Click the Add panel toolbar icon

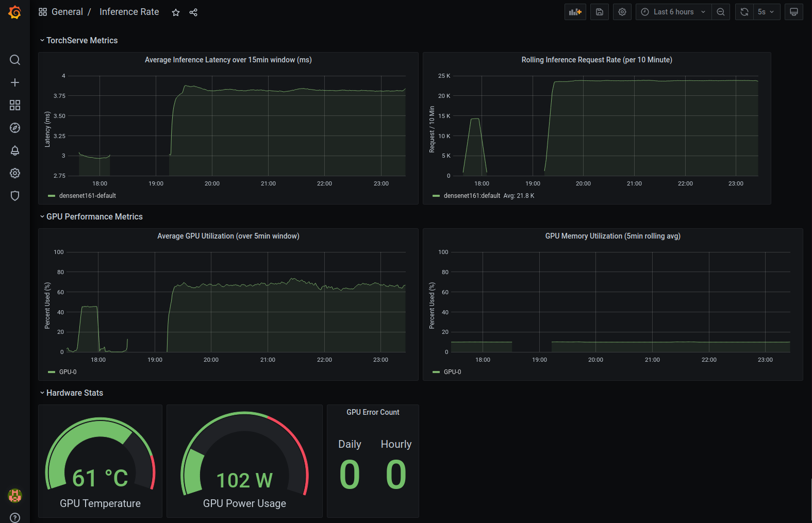575,12
